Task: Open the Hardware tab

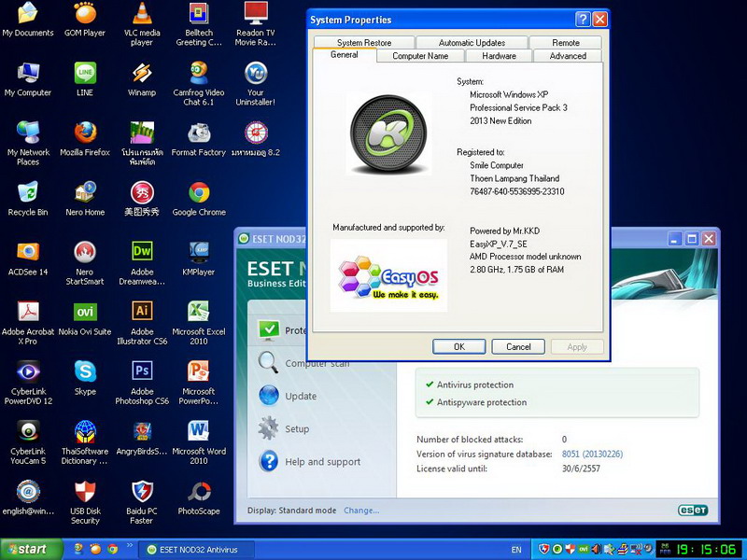Action: point(499,56)
